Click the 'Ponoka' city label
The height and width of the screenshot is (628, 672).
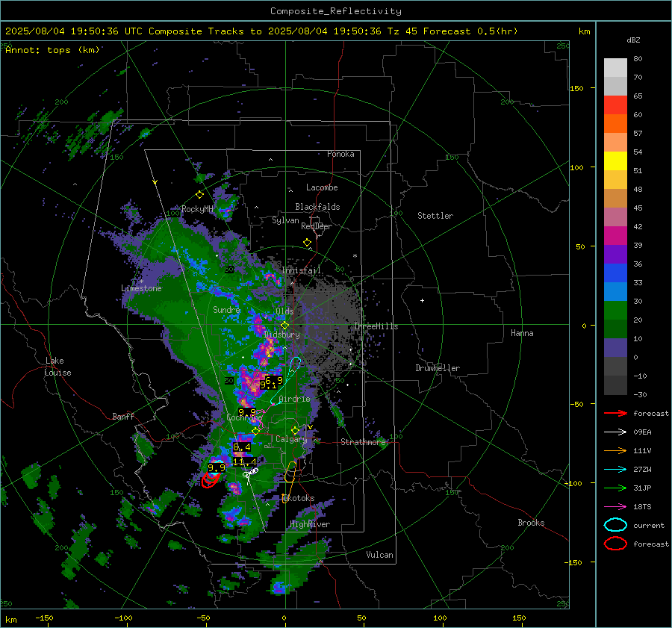340,154
